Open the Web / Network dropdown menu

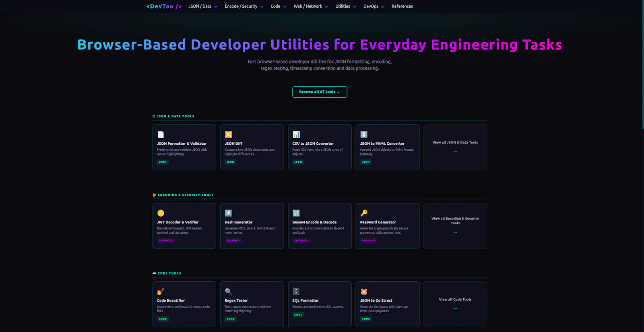tap(311, 6)
